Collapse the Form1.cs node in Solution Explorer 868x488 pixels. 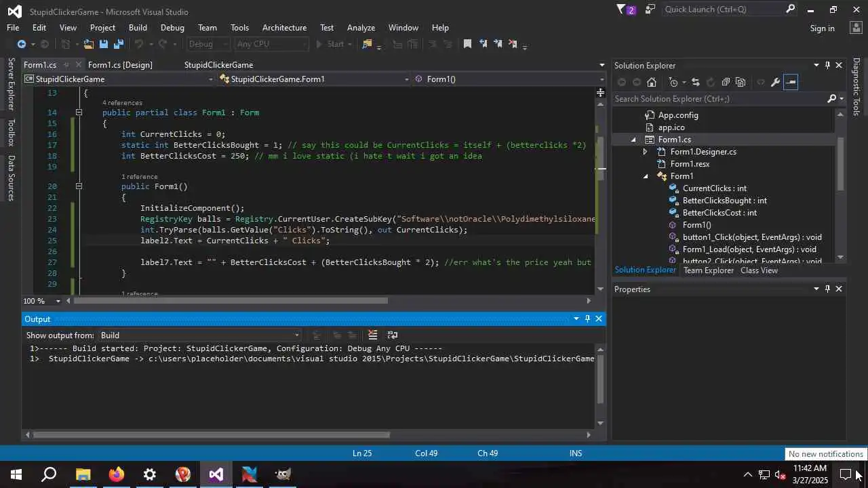tap(634, 140)
